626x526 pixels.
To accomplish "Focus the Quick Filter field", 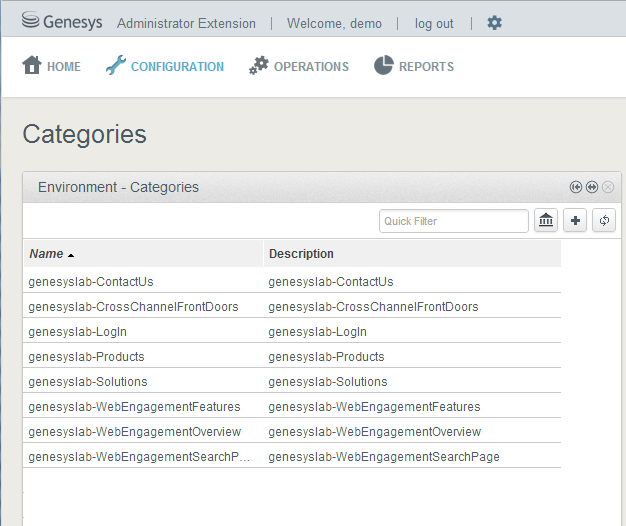I will pos(454,221).
